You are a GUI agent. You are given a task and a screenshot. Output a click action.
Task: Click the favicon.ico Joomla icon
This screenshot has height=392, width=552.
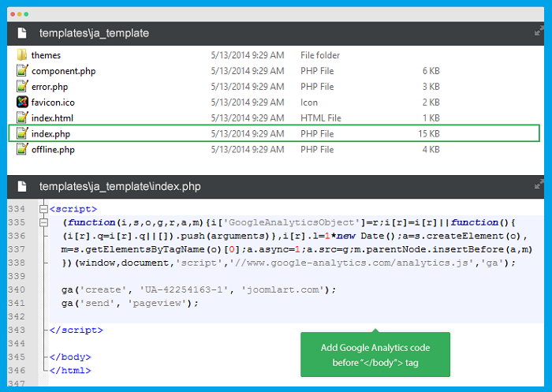(22, 102)
